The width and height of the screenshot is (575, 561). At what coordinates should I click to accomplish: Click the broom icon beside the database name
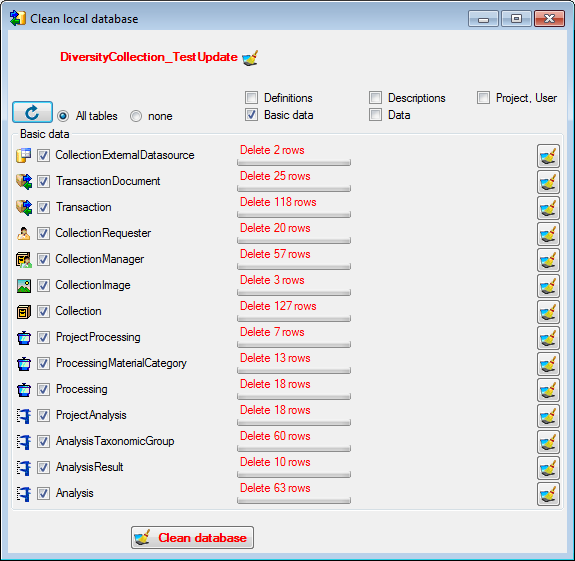250,58
